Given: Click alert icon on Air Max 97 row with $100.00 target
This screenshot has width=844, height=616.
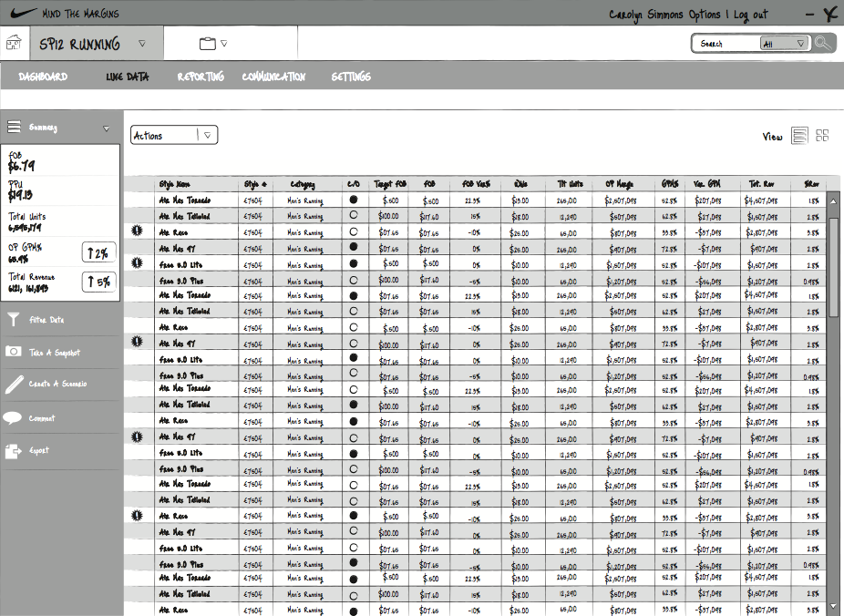Looking at the screenshot, I should (x=138, y=341).
